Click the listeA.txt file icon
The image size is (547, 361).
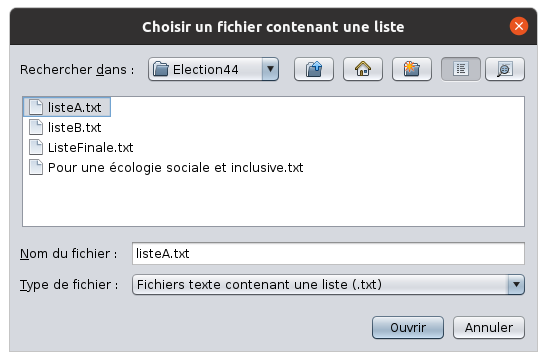(x=36, y=107)
